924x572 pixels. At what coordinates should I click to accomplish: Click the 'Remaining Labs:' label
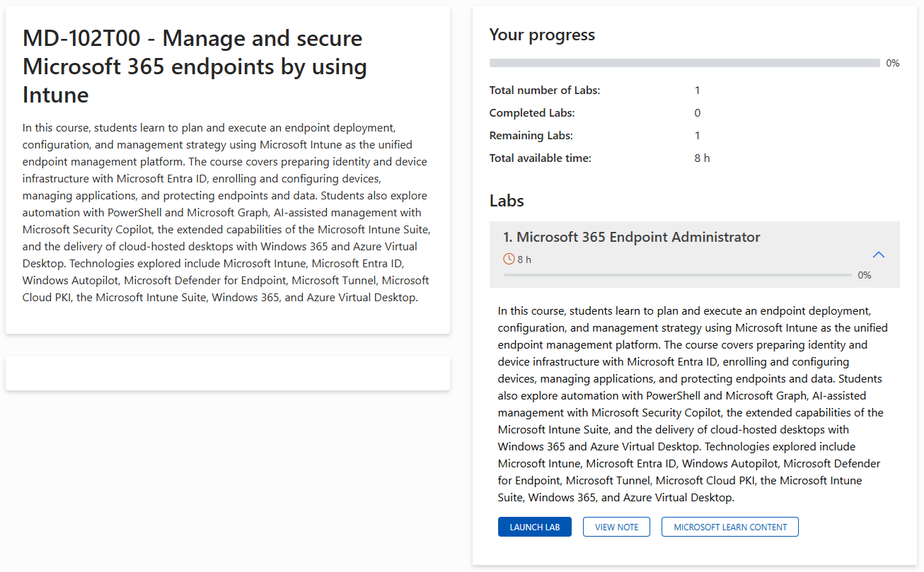(531, 136)
